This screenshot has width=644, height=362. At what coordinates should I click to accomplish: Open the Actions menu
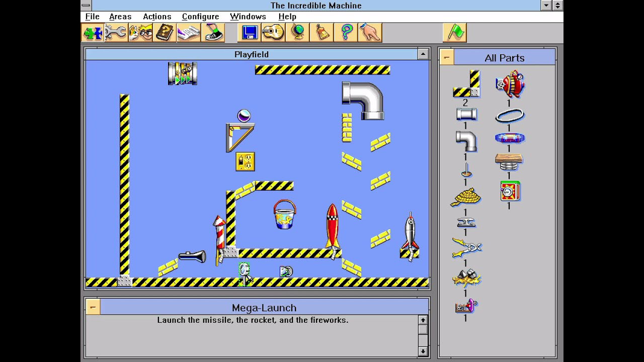[x=157, y=17]
